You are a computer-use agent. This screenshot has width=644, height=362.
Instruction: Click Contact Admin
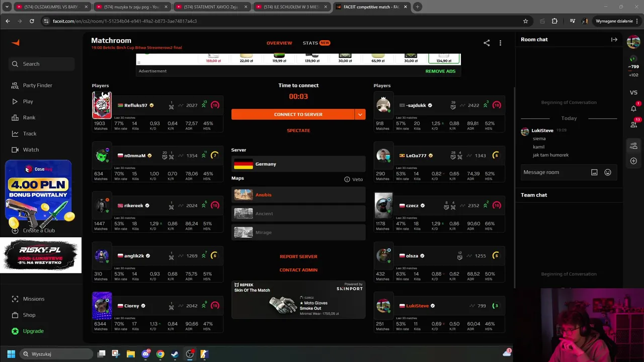pyautogui.click(x=298, y=270)
